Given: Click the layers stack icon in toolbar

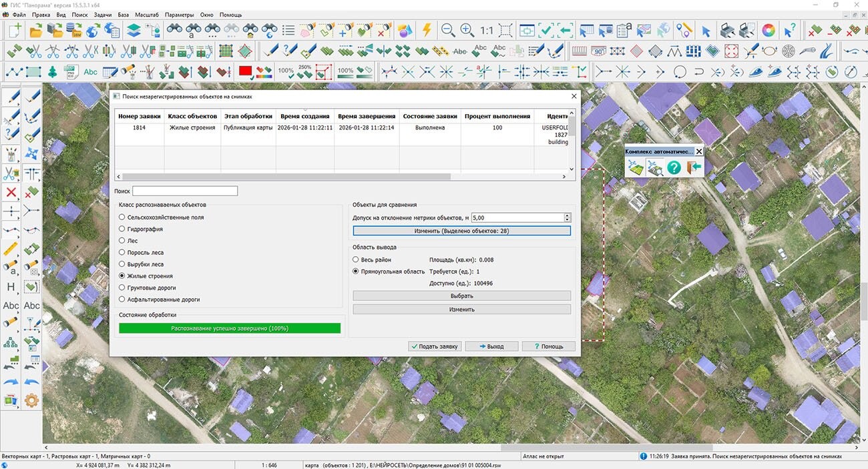Looking at the screenshot, I should pyautogui.click(x=134, y=31).
